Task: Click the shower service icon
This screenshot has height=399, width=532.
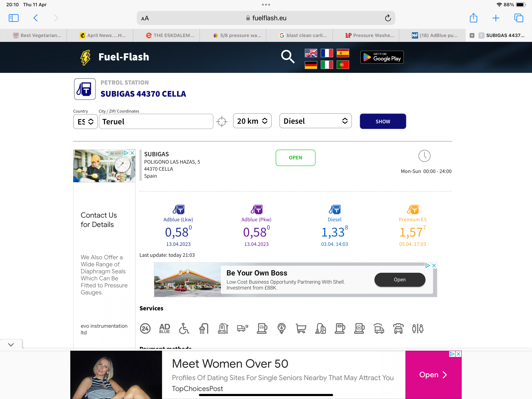Action: click(204, 328)
